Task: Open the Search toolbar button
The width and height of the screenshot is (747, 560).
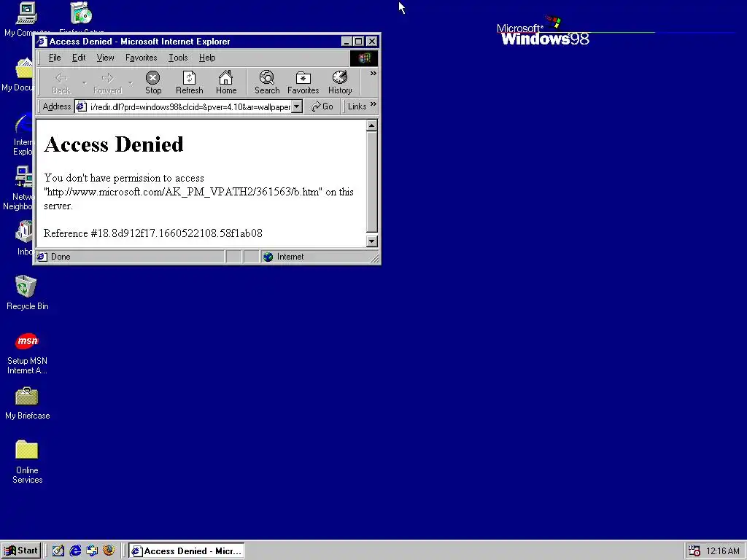Action: [267, 82]
